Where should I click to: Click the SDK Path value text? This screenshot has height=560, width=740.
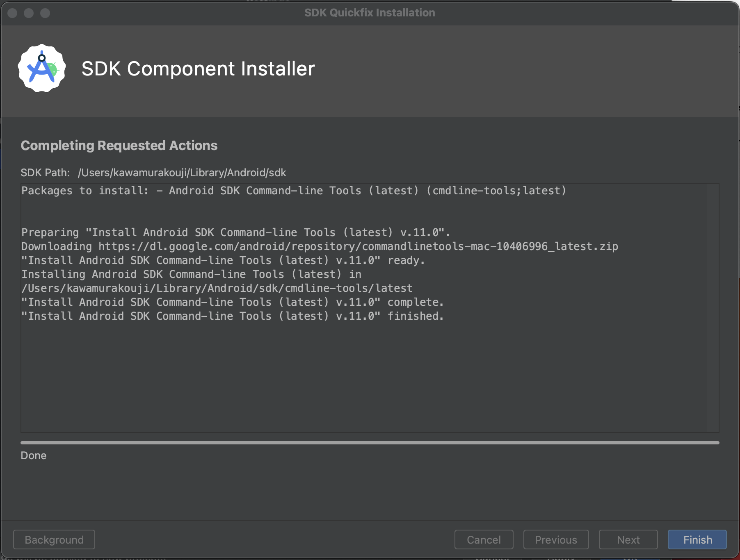tap(182, 173)
